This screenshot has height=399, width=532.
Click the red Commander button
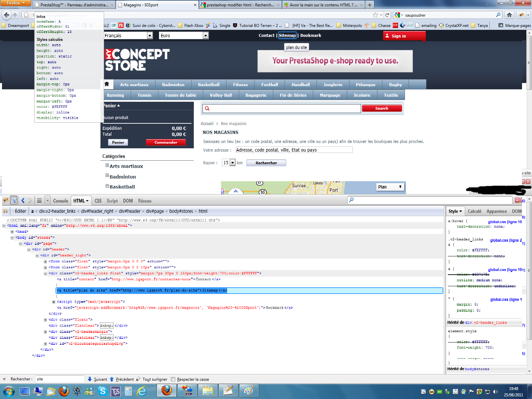(x=166, y=142)
